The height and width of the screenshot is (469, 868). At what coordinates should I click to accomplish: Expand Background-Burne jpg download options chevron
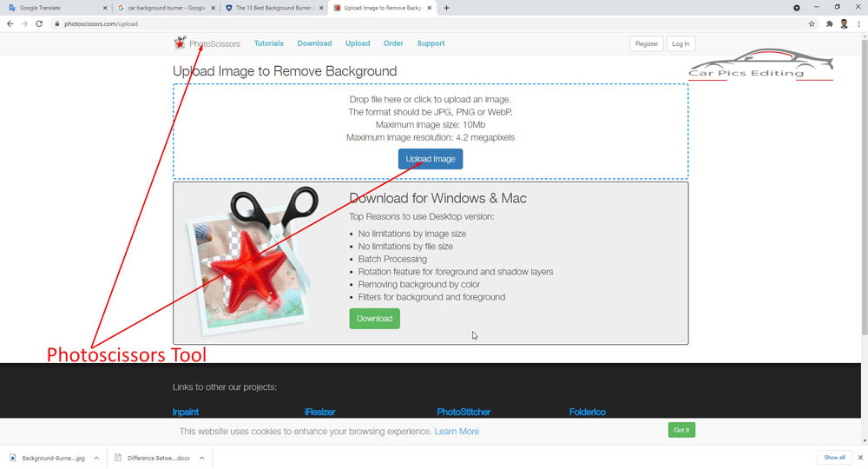pos(96,458)
